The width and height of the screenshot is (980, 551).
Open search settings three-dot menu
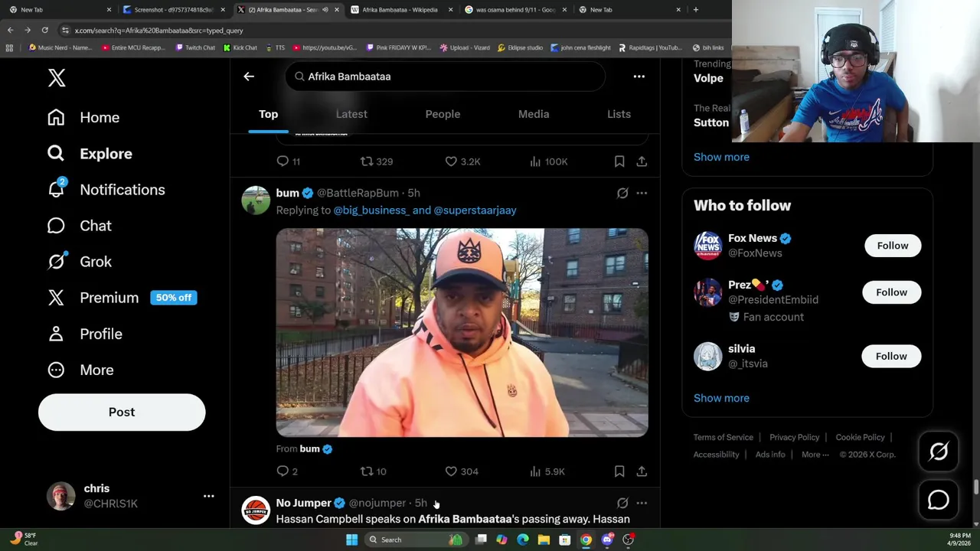(639, 77)
